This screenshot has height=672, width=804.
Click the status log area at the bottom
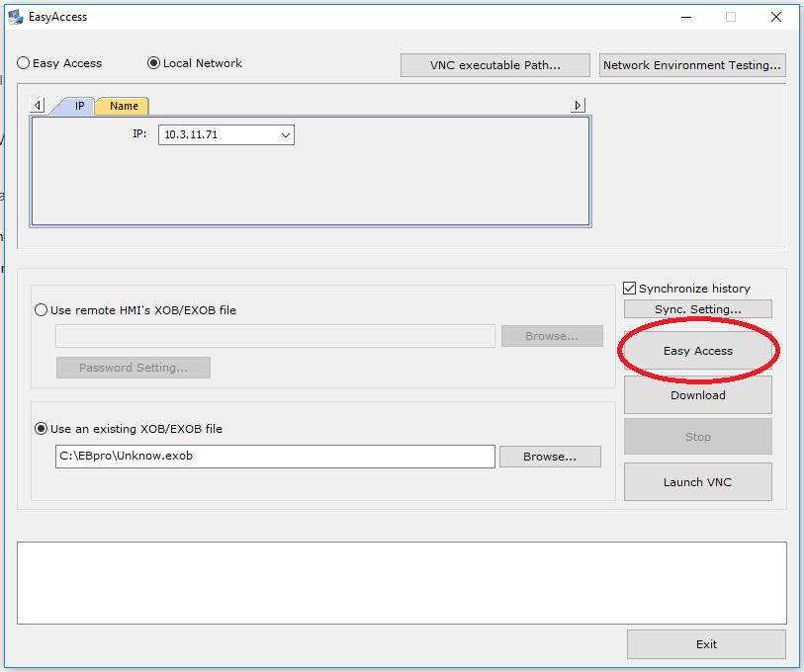pos(402,583)
